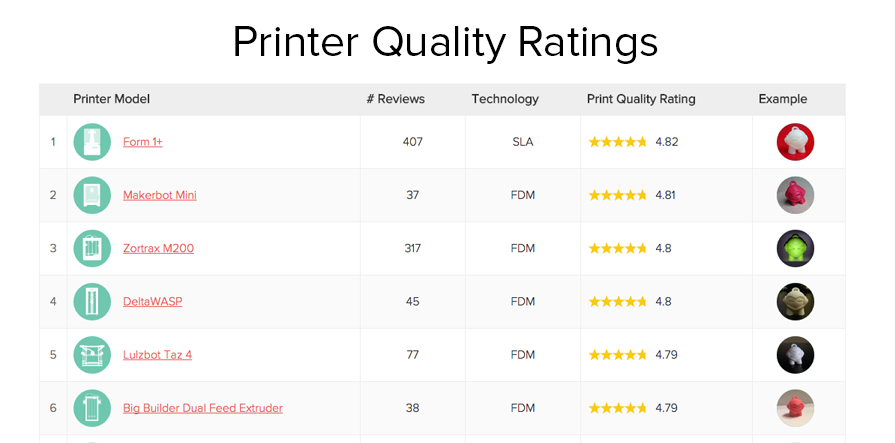Click the Big Builder printer icon
Screen dimensions: 895x443
point(92,408)
